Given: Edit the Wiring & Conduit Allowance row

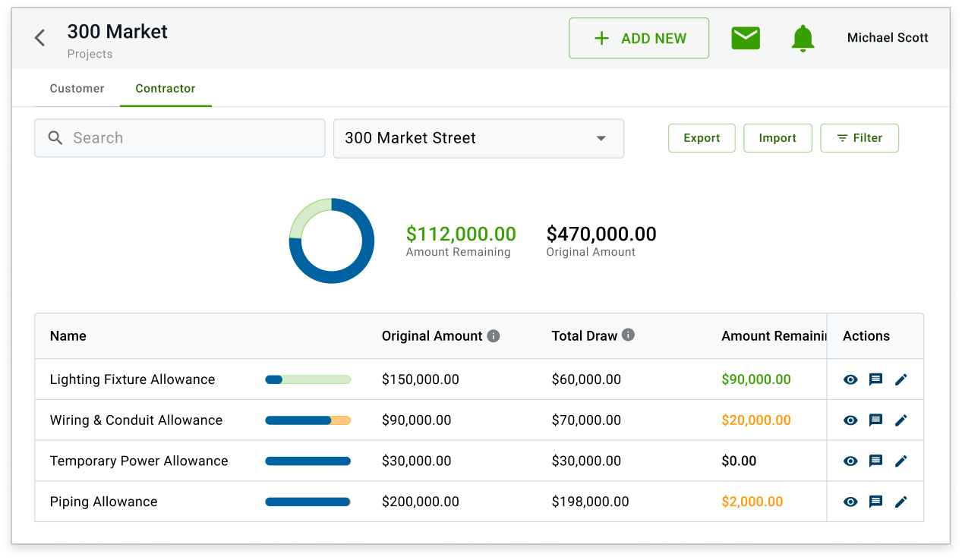Looking at the screenshot, I should 900,420.
